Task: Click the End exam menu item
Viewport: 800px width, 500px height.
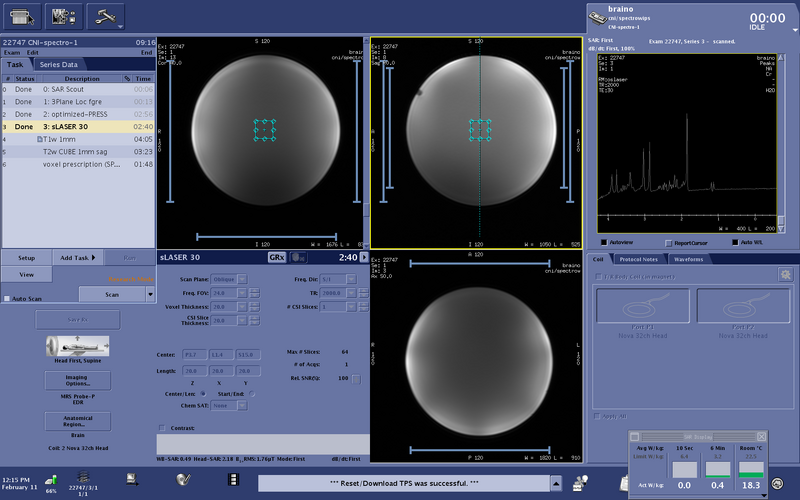Action: point(146,53)
